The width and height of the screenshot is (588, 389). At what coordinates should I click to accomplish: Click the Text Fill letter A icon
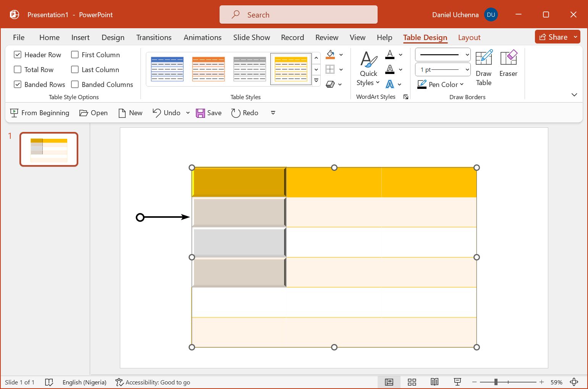pyautogui.click(x=390, y=55)
